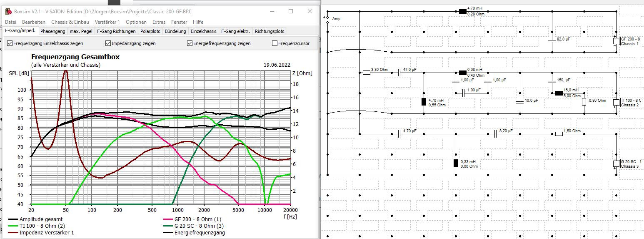Click the 6,80 Ohm resistor symbol
Screen dimensions: 644x239
pyautogui.click(x=584, y=101)
